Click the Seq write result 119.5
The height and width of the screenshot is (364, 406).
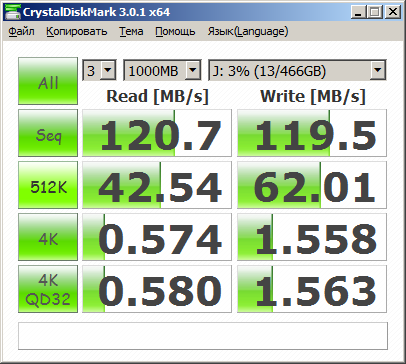[x=312, y=133]
